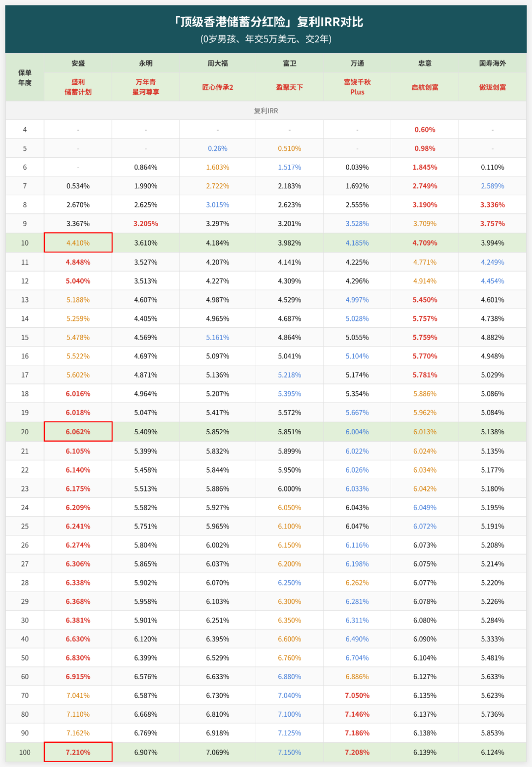The width and height of the screenshot is (532, 767).
Task: Select the 7.208% cell in the last row
Action: click(x=357, y=752)
